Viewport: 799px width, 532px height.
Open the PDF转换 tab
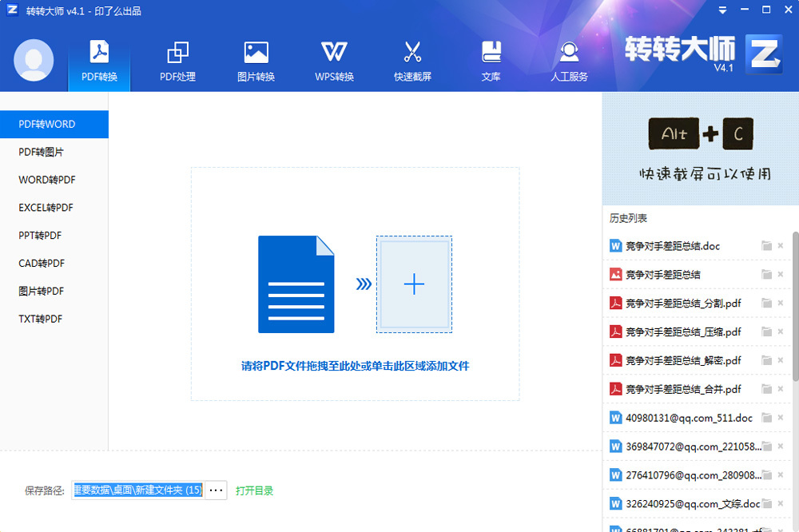(x=99, y=62)
